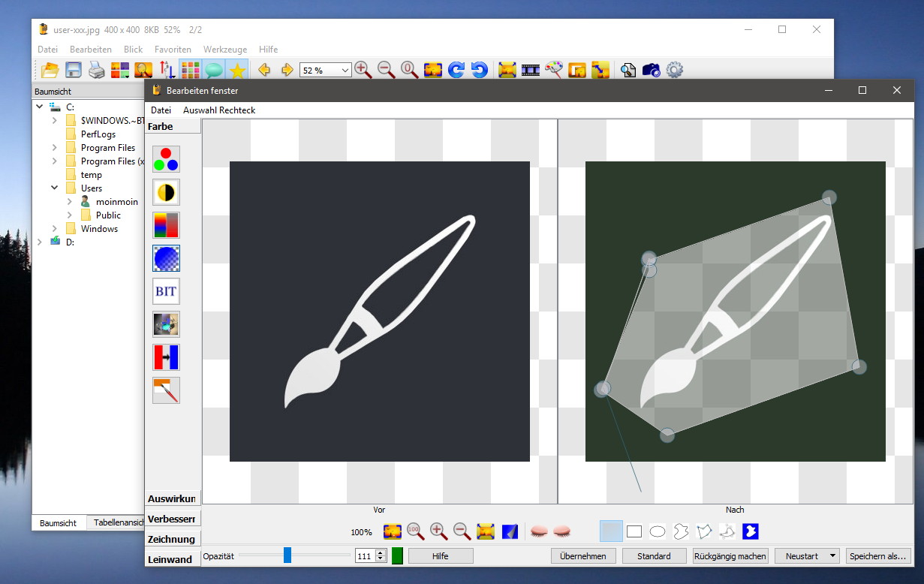Collapse the Users folder node
924x584 pixels.
pos(55,188)
